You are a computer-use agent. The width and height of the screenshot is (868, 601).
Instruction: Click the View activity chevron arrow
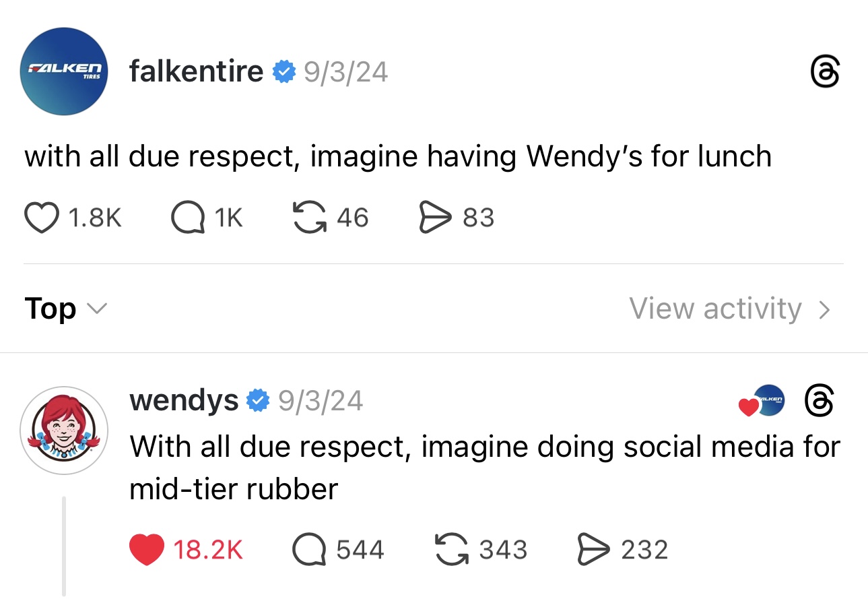click(x=824, y=309)
